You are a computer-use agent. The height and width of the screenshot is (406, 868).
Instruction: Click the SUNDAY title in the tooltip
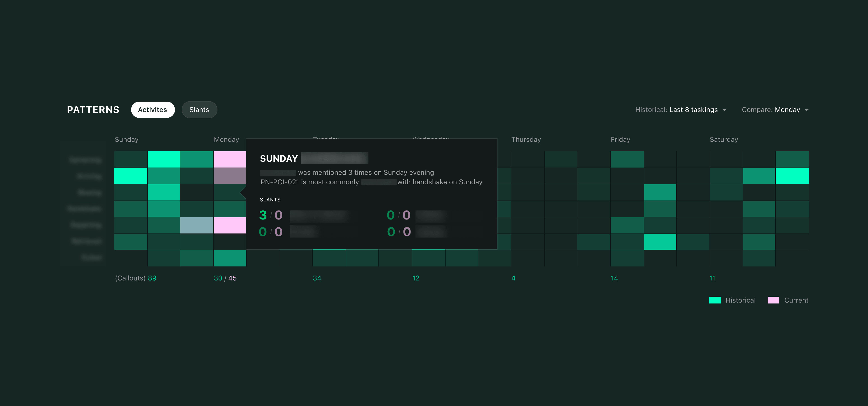pos(279,159)
